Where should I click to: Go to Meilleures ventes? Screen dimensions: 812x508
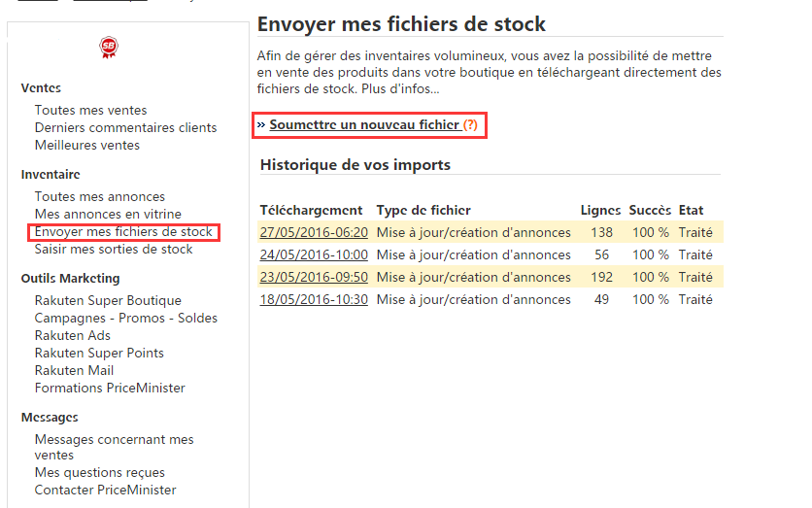tap(86, 146)
